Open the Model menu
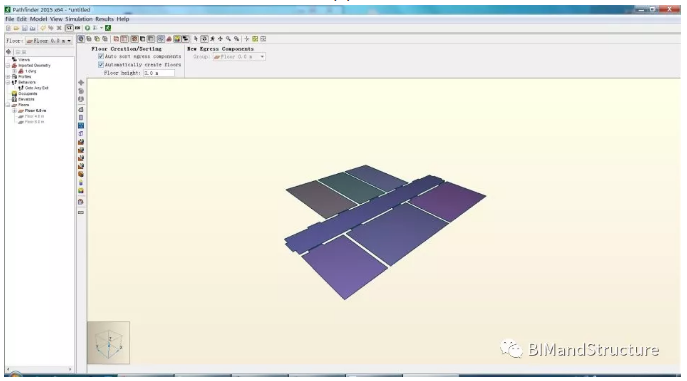The image size is (687, 381). [38, 19]
